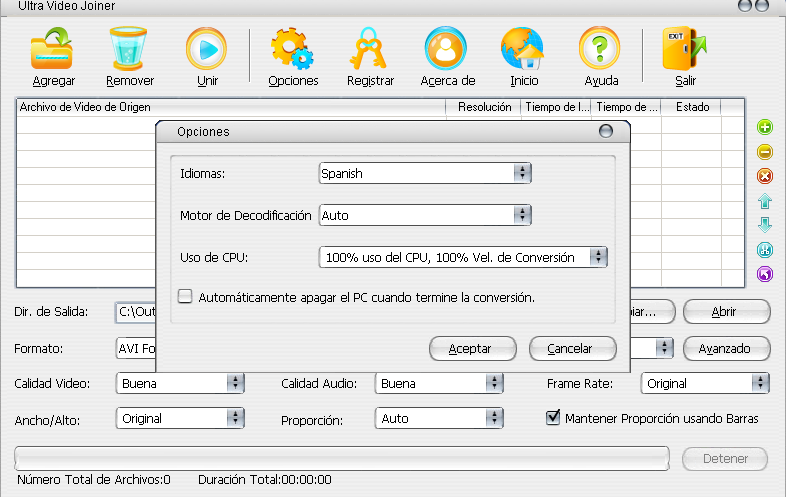
Task: Uncheck Mantener Proporción usando Barras
Action: 553,417
